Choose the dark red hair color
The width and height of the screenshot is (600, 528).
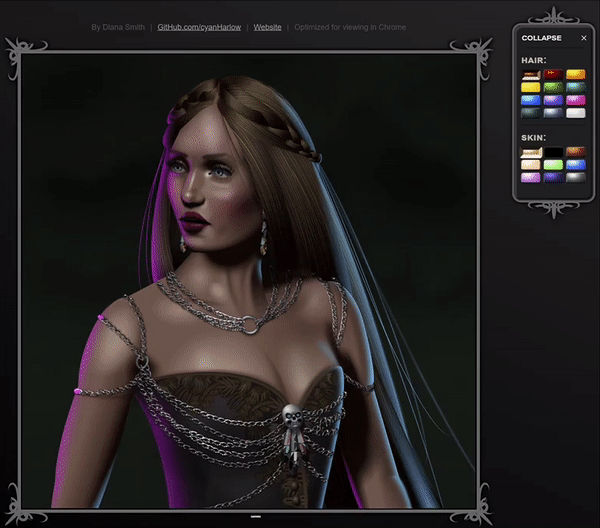553,74
